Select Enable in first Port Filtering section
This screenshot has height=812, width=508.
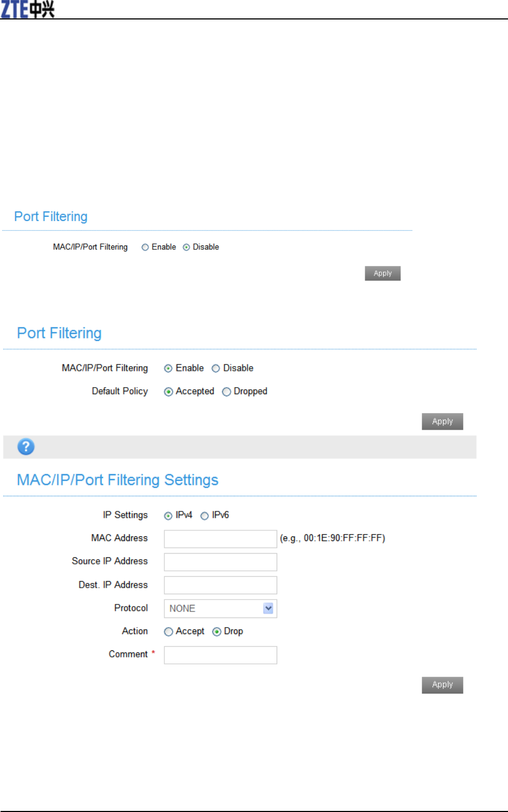coord(145,248)
